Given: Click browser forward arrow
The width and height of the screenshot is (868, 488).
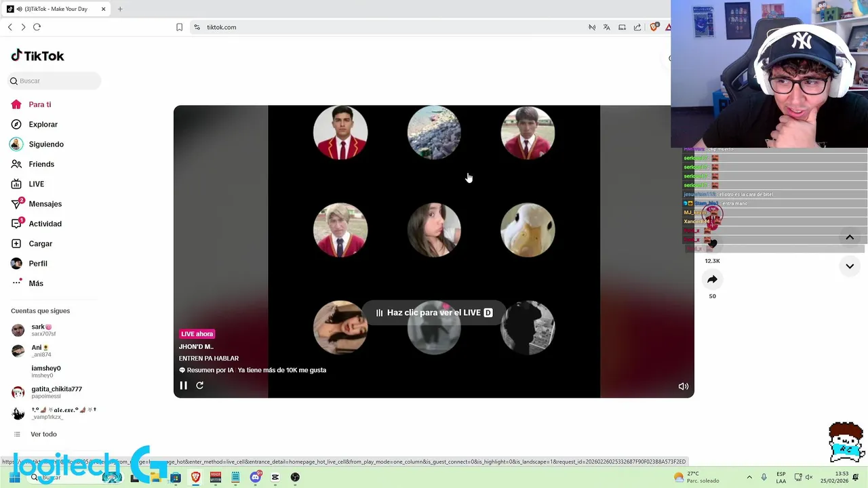Looking at the screenshot, I should coord(23,27).
